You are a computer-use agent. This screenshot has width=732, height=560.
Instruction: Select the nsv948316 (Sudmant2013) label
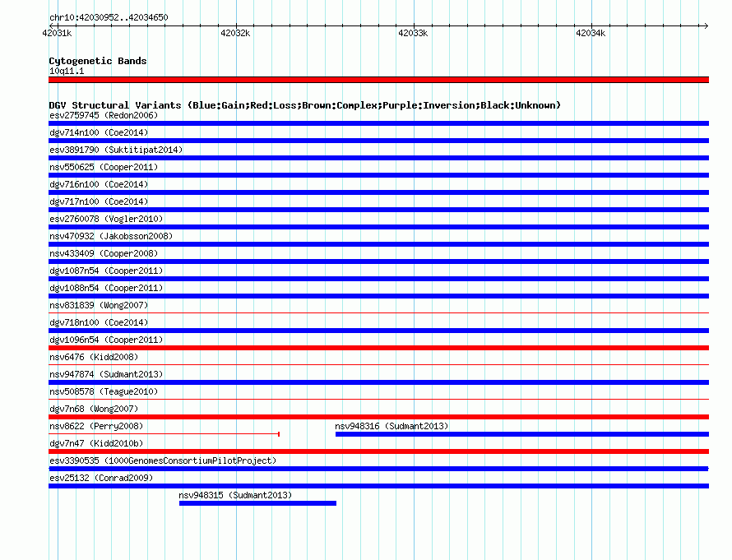pyautogui.click(x=391, y=426)
